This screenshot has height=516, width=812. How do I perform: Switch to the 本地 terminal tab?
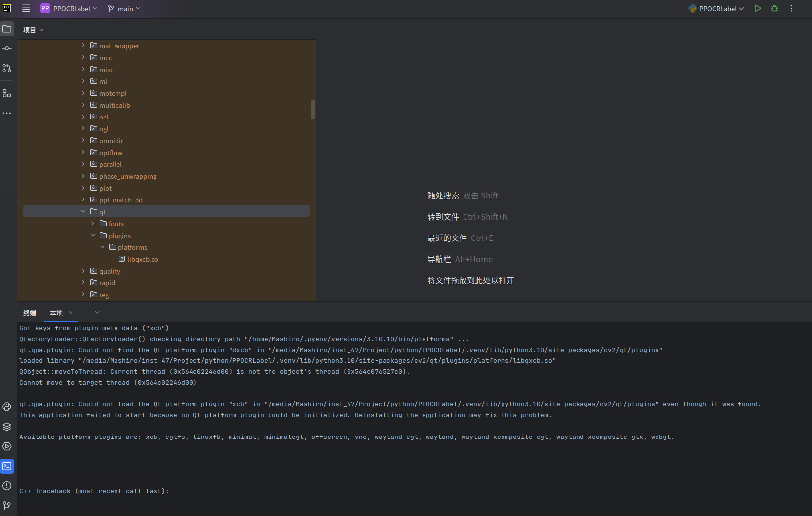coord(56,313)
